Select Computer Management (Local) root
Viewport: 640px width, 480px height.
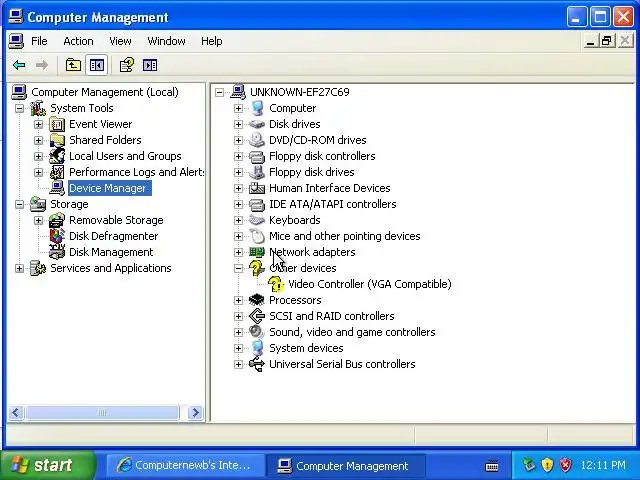pos(105,92)
